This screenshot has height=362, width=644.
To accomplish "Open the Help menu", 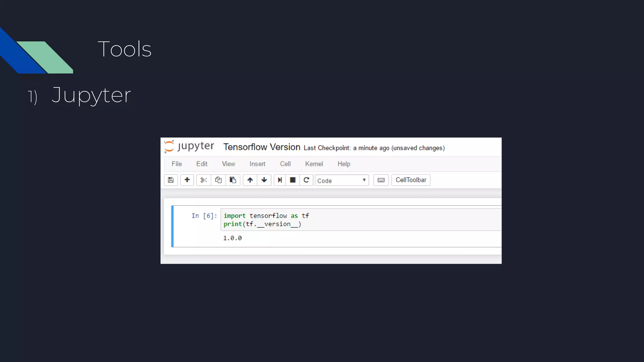I will 344,164.
